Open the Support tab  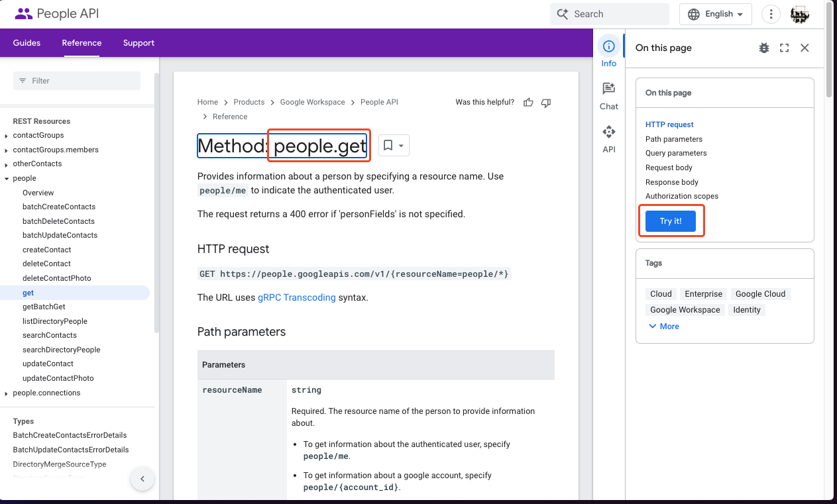coord(139,42)
